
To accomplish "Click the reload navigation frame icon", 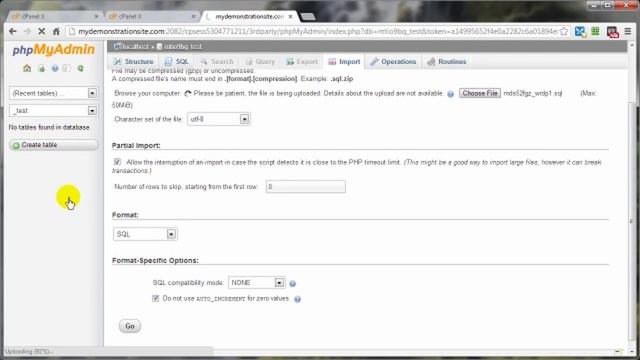I will pyautogui.click(x=80, y=68).
